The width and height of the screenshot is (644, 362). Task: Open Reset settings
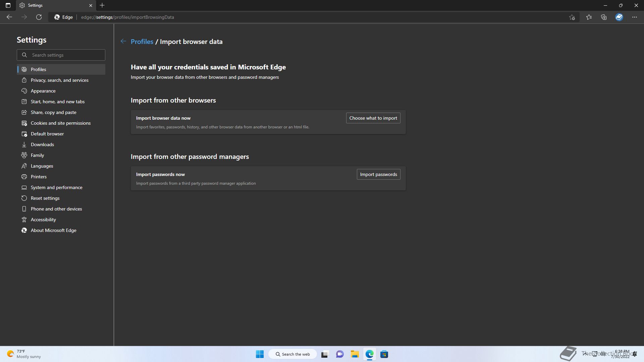coord(61,198)
